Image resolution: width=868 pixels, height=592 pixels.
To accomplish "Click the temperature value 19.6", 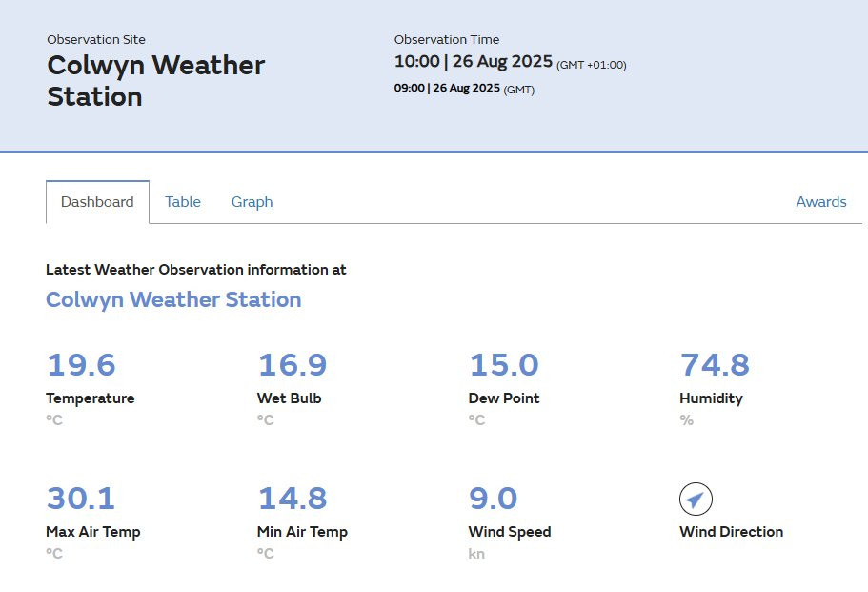I will click(x=81, y=365).
